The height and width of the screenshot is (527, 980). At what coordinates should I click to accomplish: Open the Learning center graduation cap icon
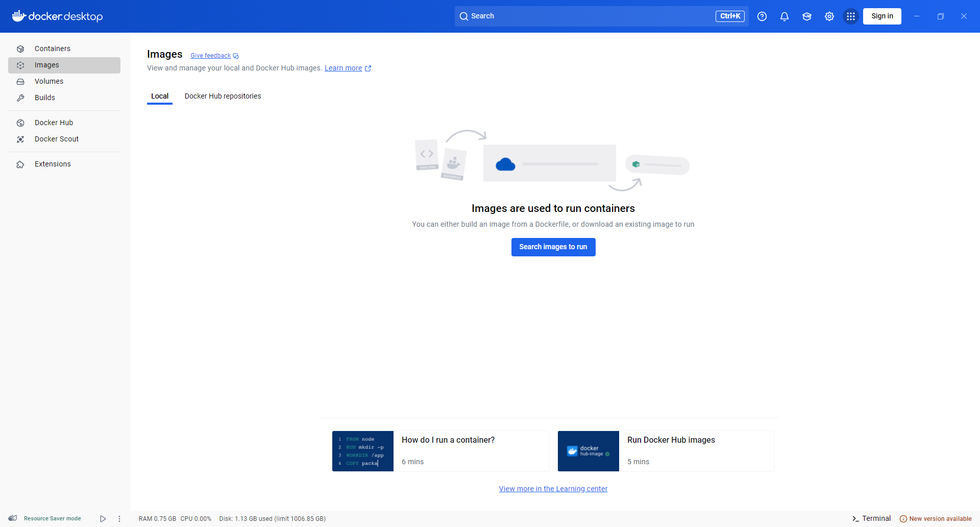tap(807, 16)
